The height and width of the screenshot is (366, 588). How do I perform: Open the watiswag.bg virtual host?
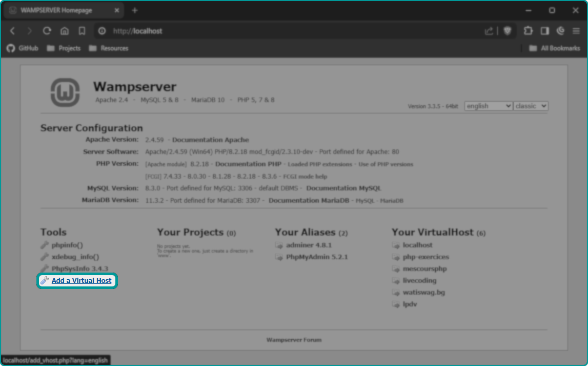click(424, 293)
